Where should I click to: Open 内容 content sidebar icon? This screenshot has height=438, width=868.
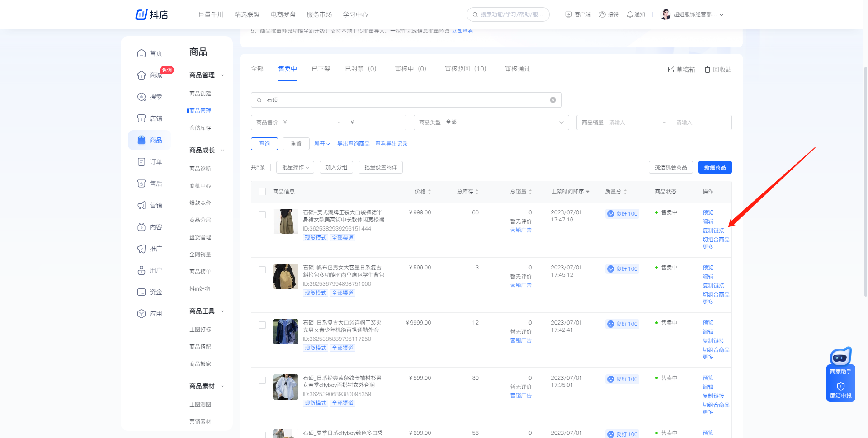click(142, 227)
